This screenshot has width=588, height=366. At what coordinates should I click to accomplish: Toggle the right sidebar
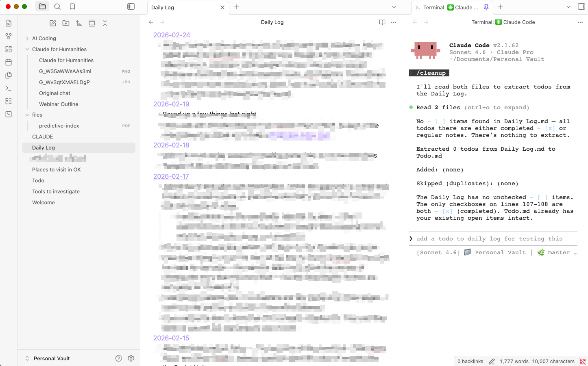581,6
